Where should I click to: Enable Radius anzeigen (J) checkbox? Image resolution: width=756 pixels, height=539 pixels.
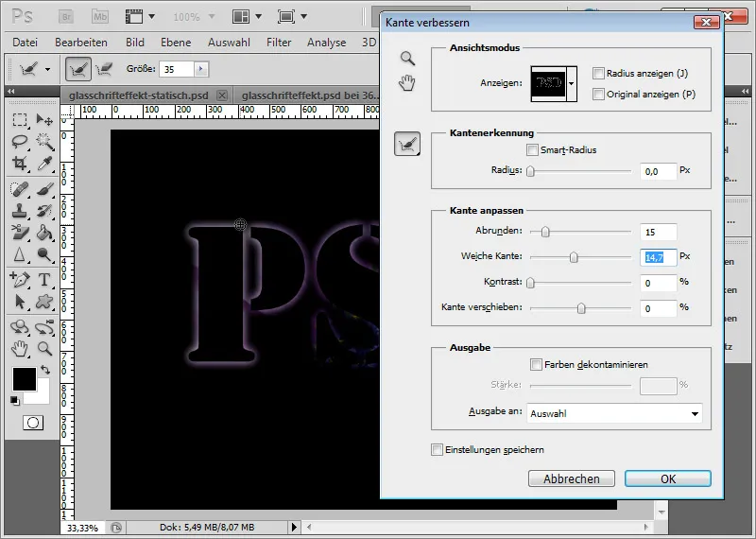598,74
